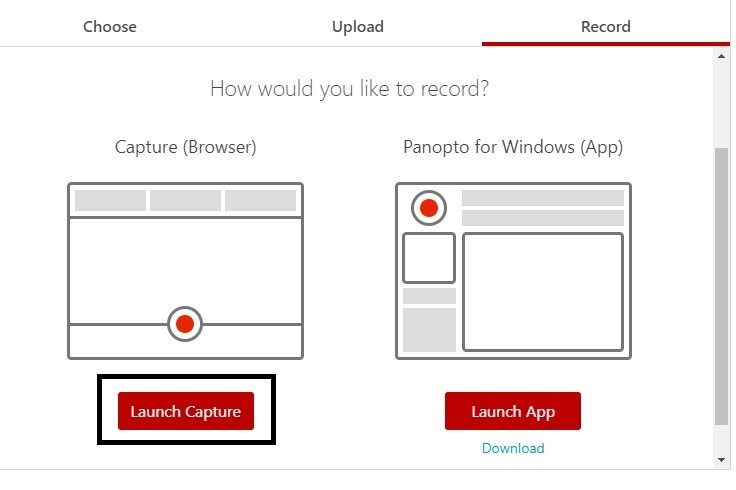Click the Launch App button
This screenshot has height=490, width=736.
[x=513, y=411]
